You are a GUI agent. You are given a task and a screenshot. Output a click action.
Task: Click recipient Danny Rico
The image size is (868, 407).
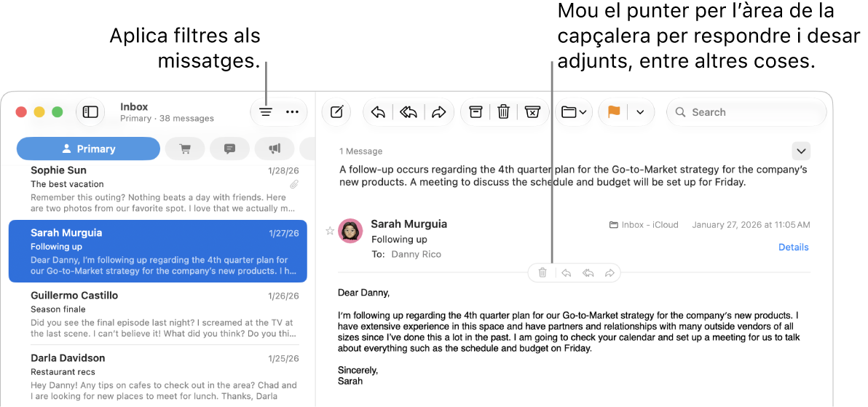417,254
